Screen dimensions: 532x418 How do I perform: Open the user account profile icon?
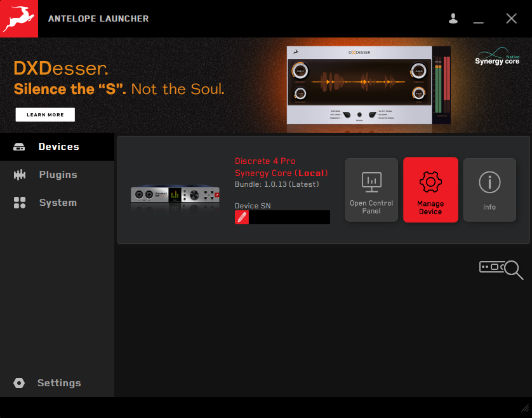click(x=453, y=18)
